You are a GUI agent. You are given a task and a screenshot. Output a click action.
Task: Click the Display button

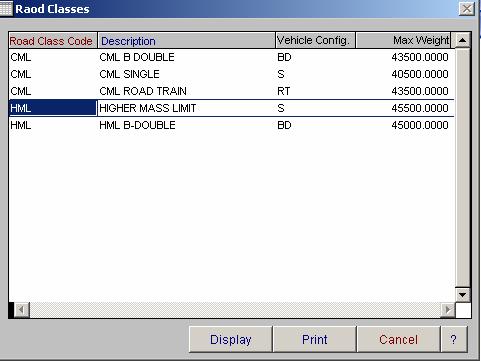click(x=231, y=339)
